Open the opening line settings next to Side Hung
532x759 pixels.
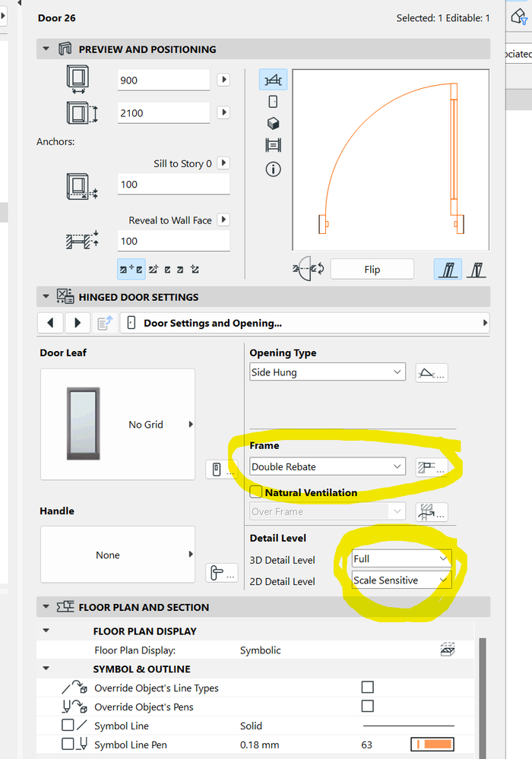432,373
